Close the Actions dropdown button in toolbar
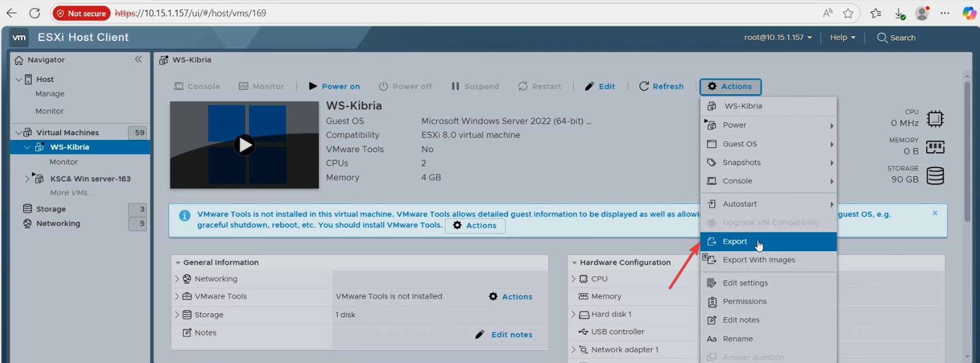980x363 pixels. point(730,87)
